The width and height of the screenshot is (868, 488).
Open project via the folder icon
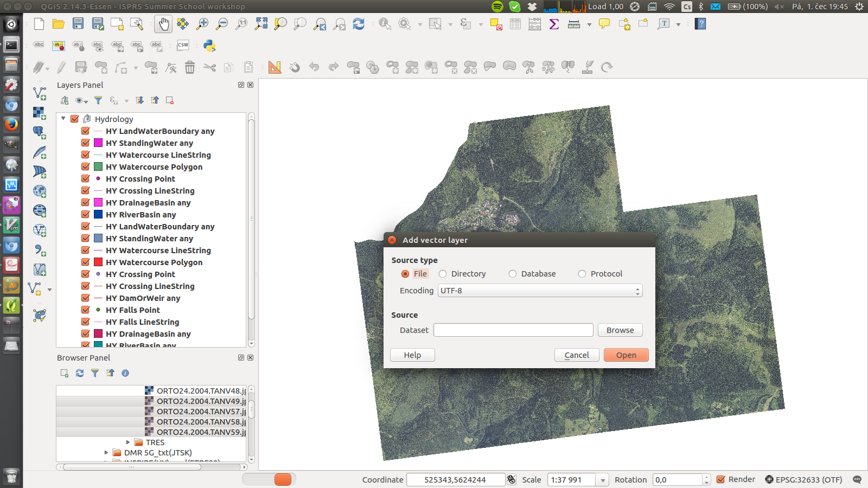point(59,24)
